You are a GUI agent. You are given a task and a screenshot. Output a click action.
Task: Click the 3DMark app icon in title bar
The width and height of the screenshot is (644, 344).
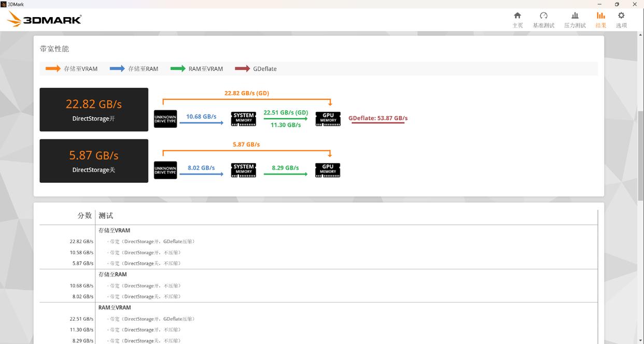click(x=4, y=4)
